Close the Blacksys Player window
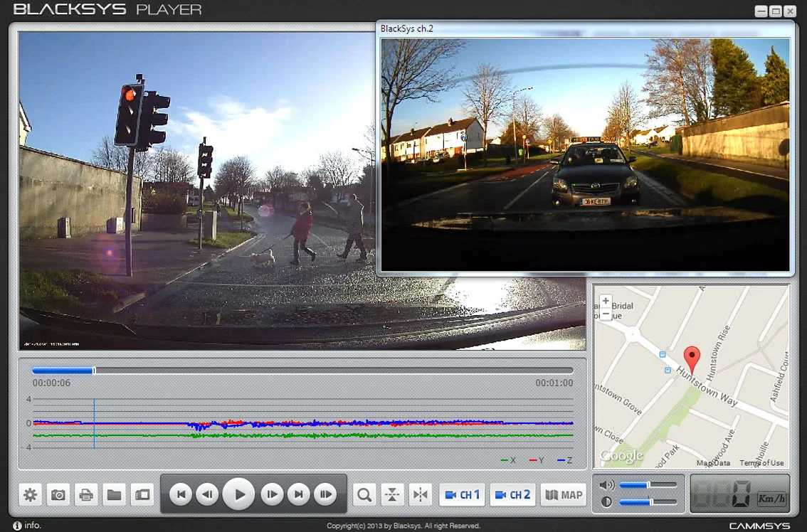 click(x=790, y=11)
